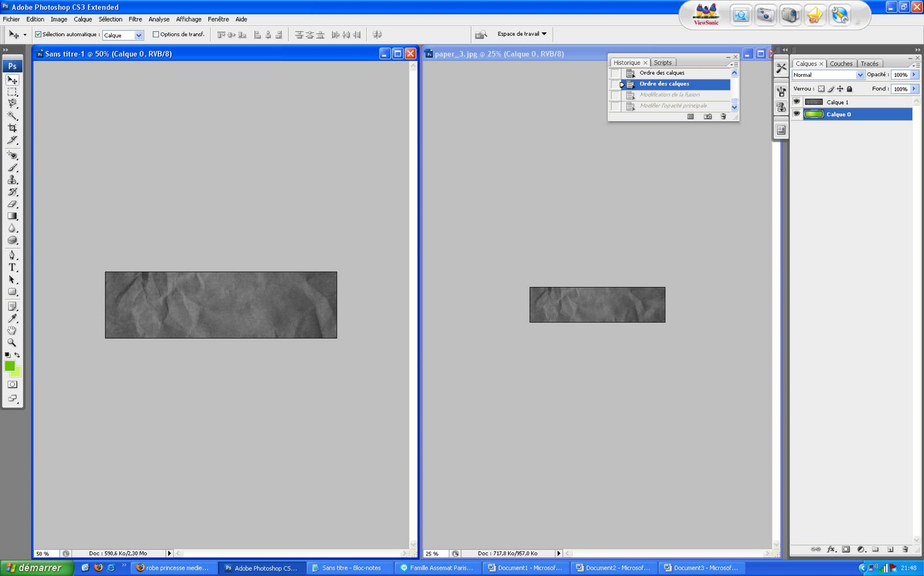Open the Fichier menu
Screen dimensions: 924x576
(11, 19)
